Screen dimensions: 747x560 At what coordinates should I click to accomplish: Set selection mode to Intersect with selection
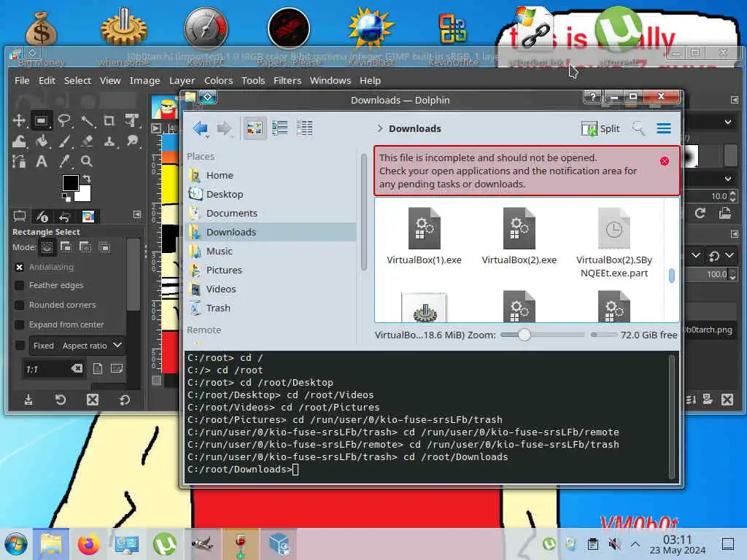(105, 247)
